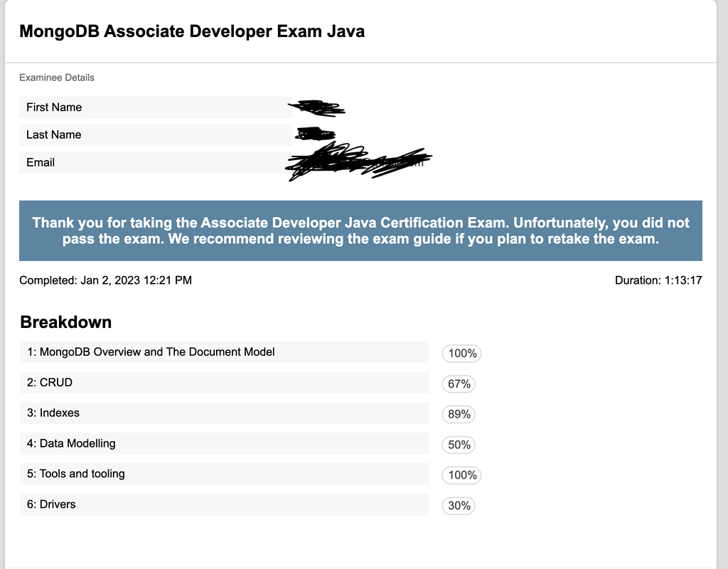Select the Email field row
Viewport: 728px width, 569px height.
pos(155,163)
